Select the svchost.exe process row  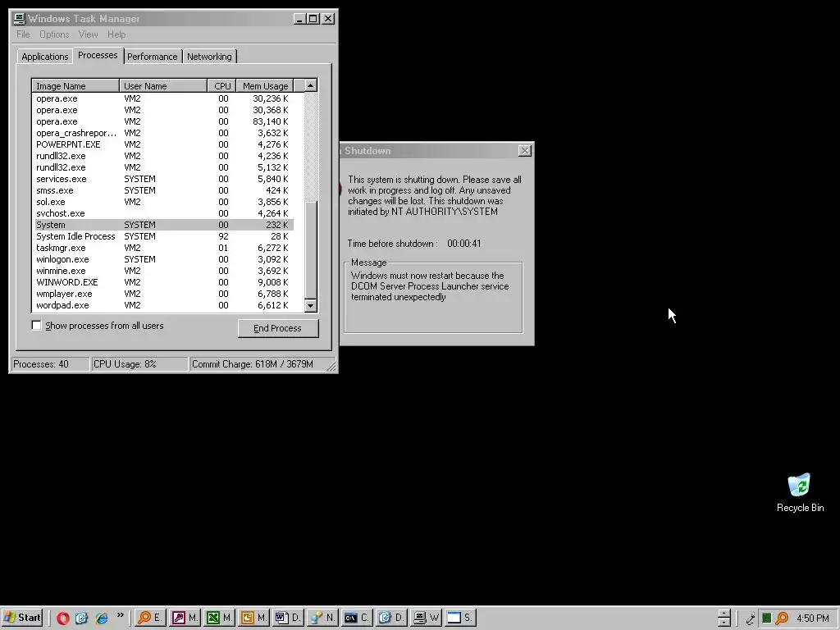pos(163,213)
